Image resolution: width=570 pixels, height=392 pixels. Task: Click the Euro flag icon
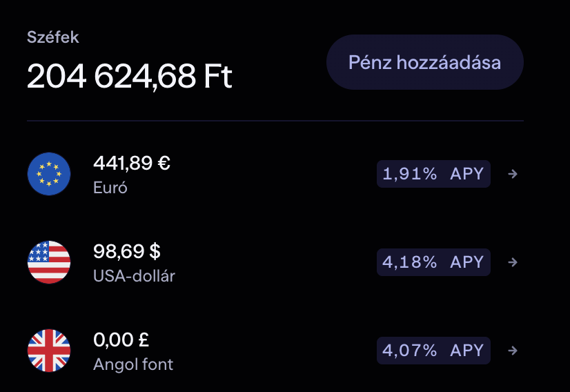49,174
